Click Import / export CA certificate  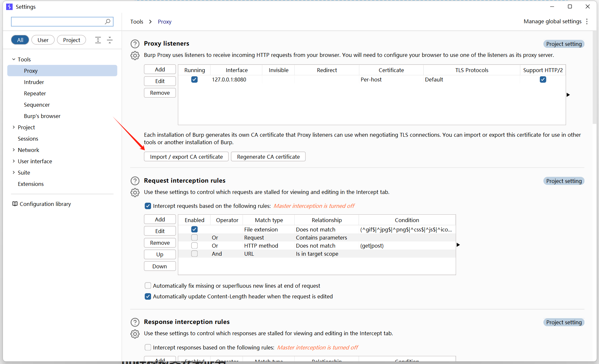pyautogui.click(x=186, y=156)
